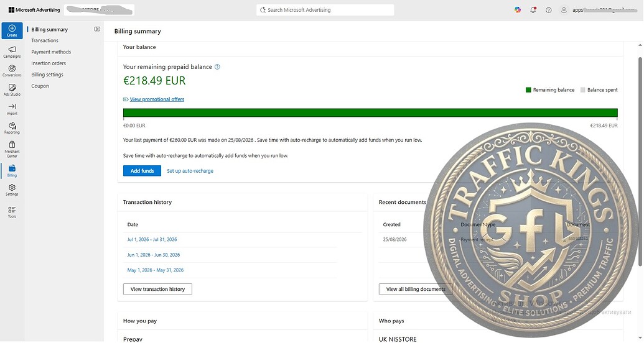
Task: Click View all billing documents button
Action: [415, 289]
